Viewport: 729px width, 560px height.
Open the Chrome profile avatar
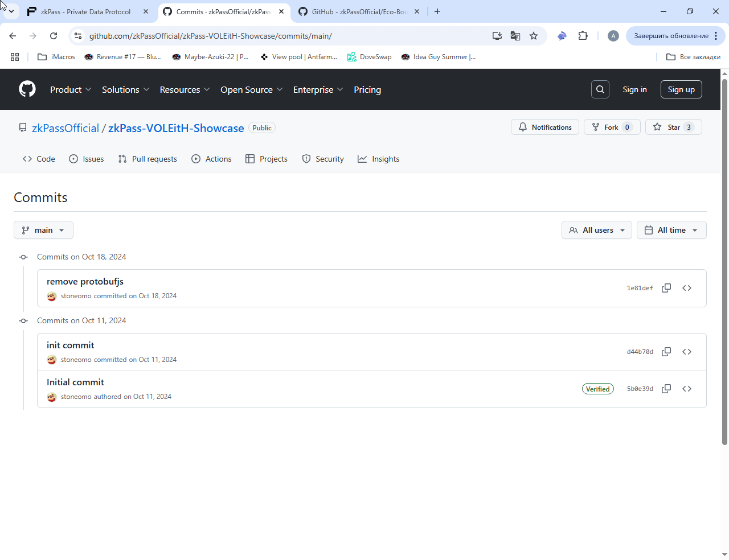[613, 36]
